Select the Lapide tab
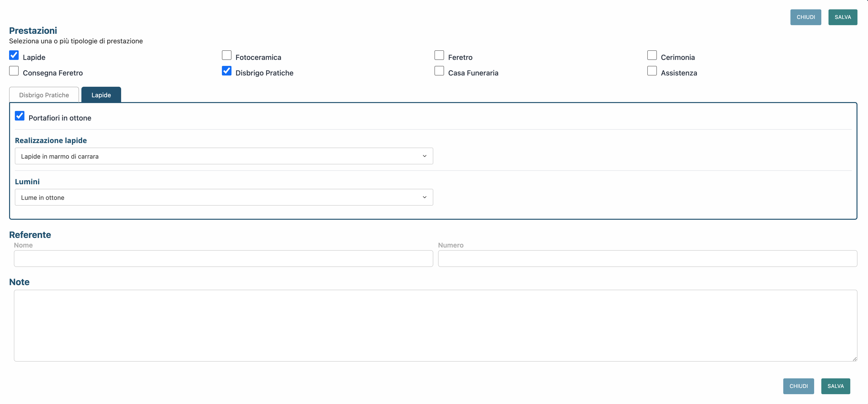The image size is (868, 404). (101, 95)
